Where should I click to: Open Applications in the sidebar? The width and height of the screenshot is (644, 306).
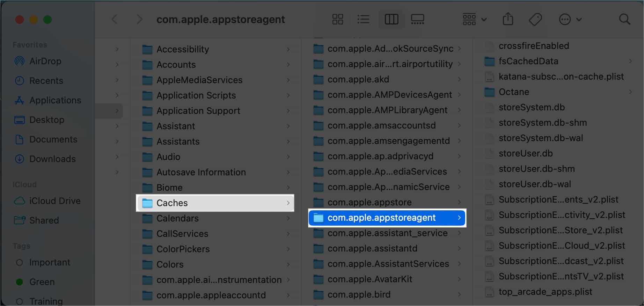47,100
